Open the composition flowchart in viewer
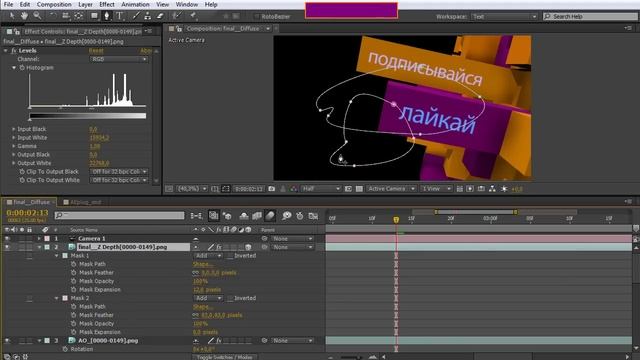Screen dimensions: 640x360 pyautogui.click(x=492, y=189)
